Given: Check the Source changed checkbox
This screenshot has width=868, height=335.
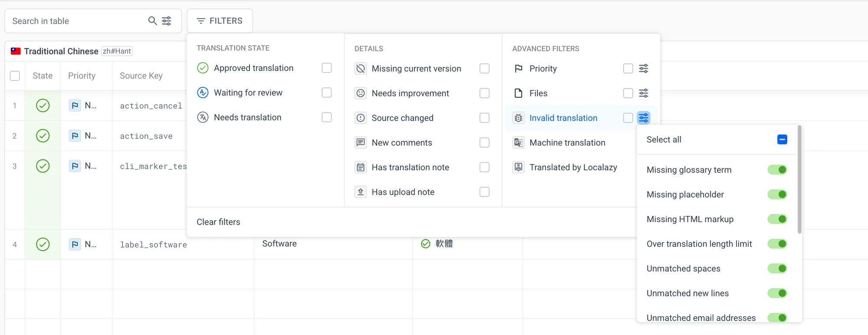Looking at the screenshot, I should [485, 118].
